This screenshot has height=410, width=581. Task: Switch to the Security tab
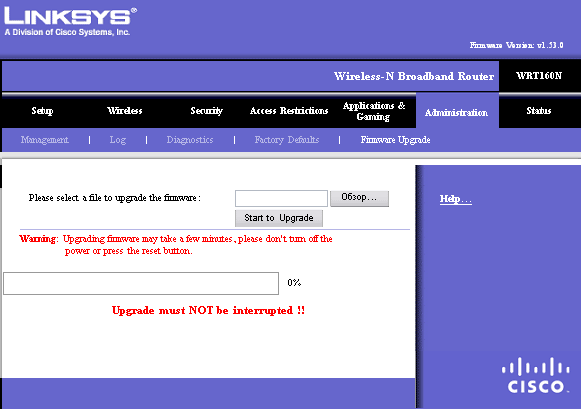(x=206, y=111)
